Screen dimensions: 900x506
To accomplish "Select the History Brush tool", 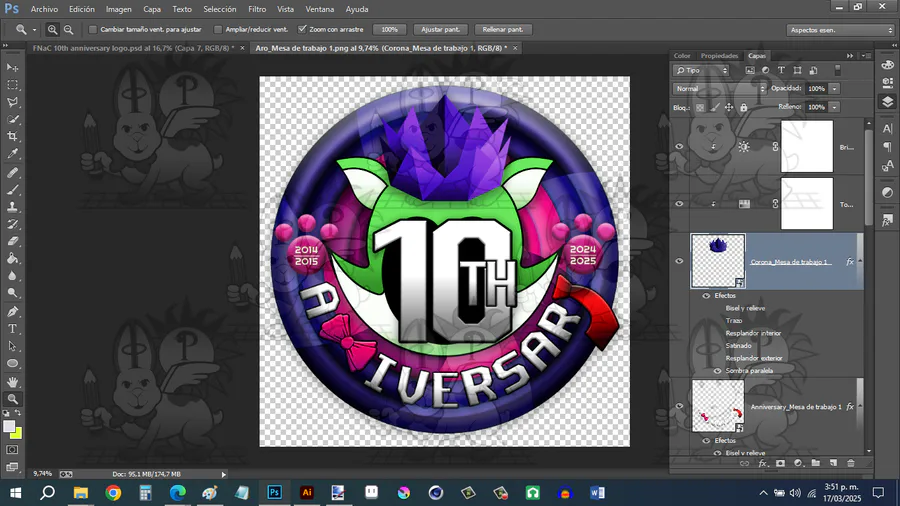I will click(12, 224).
